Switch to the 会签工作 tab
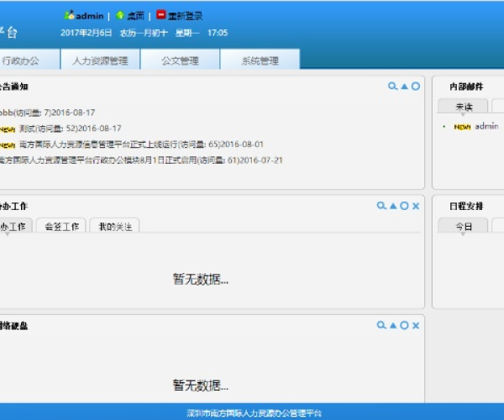 [x=61, y=225]
